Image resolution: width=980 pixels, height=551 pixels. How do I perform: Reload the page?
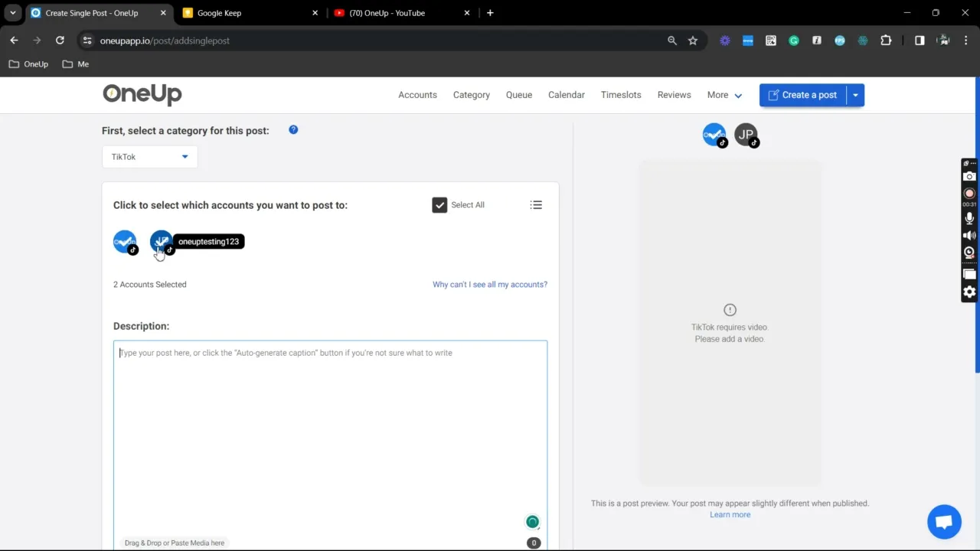(x=60, y=41)
